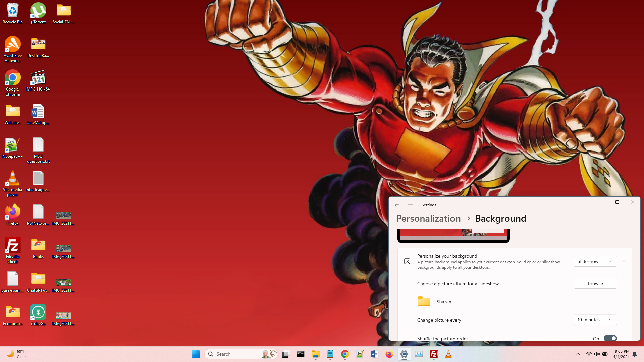Viewport: 644px width, 362px height.
Task: Open notifications bell icon
Action: tap(635, 354)
